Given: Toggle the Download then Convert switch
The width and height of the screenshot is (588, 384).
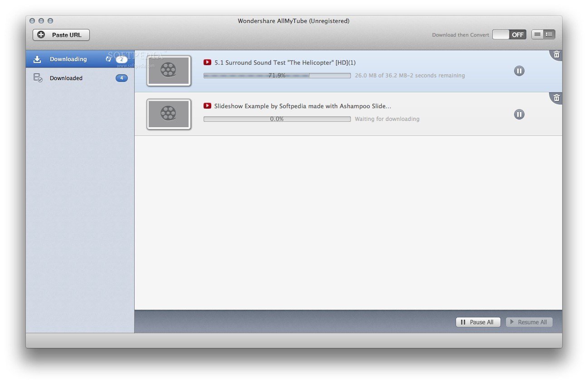Looking at the screenshot, I should [x=509, y=34].
